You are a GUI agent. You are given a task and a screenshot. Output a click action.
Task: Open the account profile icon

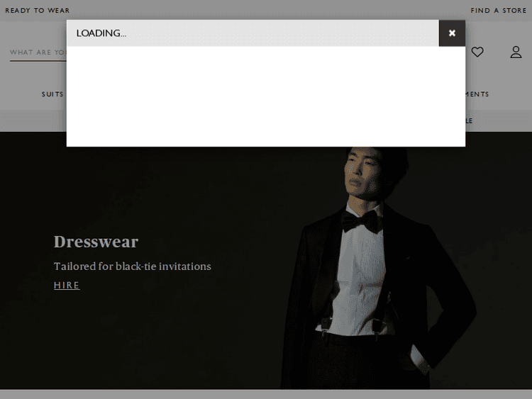(516, 52)
